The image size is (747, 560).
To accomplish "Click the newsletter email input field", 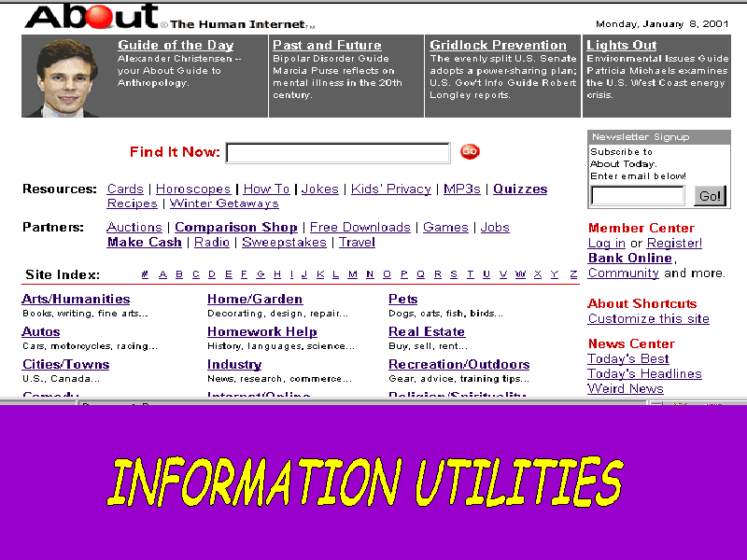I will pyautogui.click(x=638, y=196).
